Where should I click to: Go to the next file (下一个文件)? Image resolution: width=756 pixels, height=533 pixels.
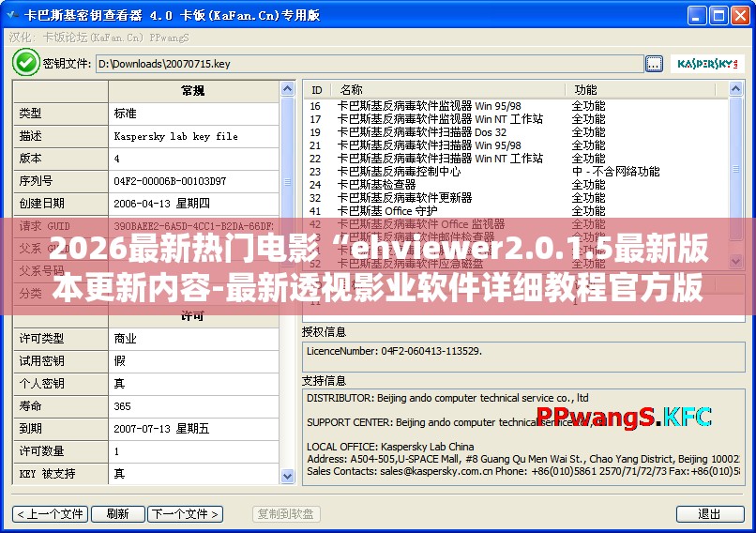click(185, 513)
